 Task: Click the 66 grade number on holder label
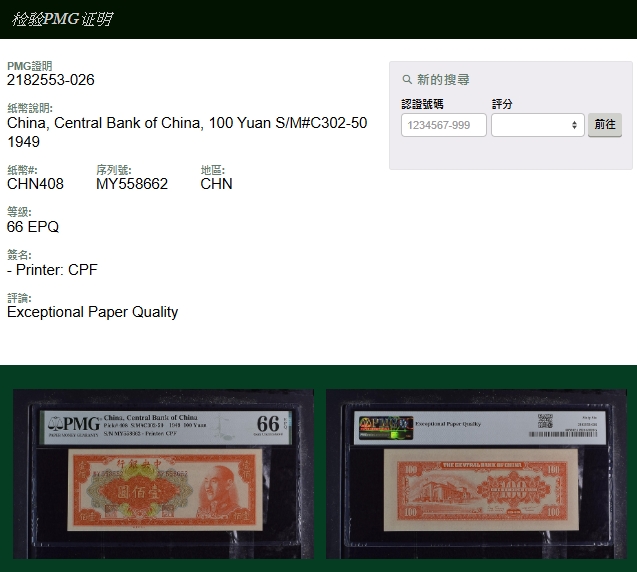coord(267,424)
